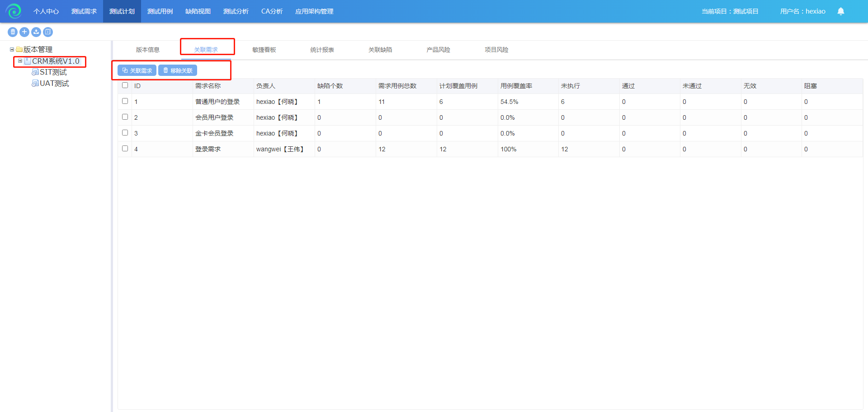This screenshot has height=412, width=868.
Task: Check the row for 登录需求
Action: 125,149
